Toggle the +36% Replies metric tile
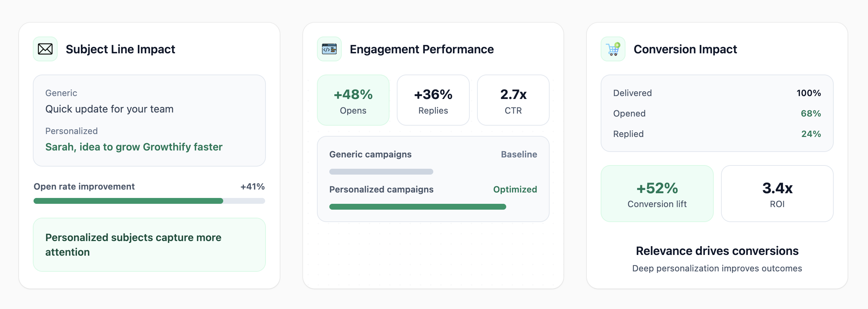Image resolution: width=868 pixels, height=309 pixels. coord(433,100)
